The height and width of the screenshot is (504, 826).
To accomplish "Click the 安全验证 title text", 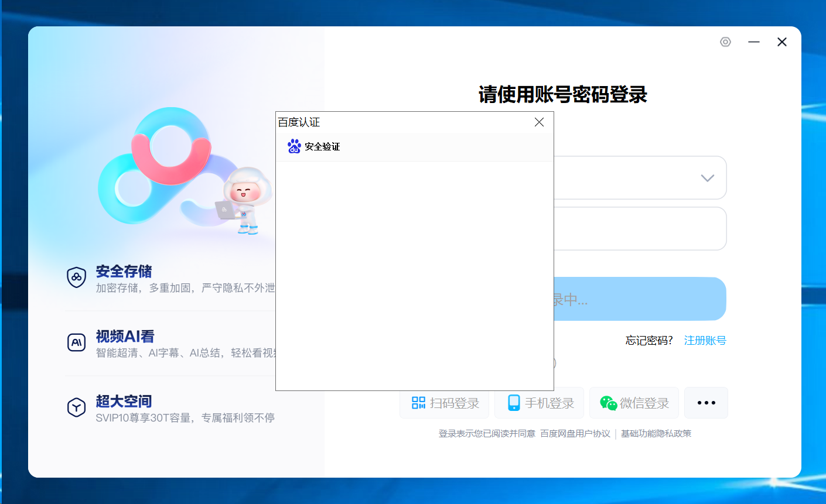I will point(322,146).
